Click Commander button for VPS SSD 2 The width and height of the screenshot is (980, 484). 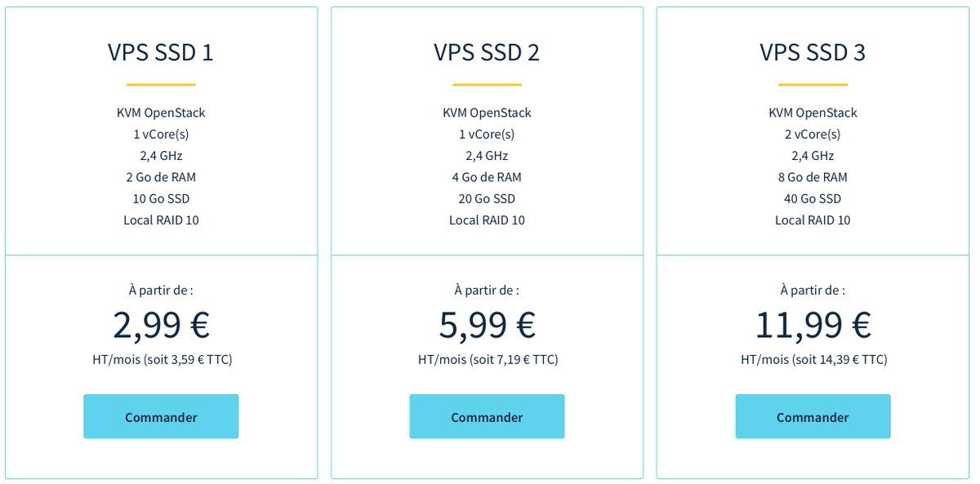tap(487, 416)
